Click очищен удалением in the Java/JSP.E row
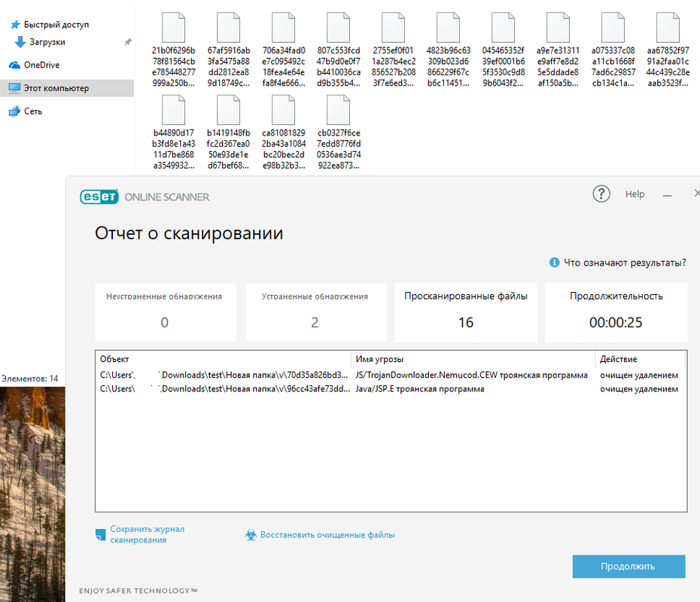This screenshot has width=700, height=602. click(639, 389)
